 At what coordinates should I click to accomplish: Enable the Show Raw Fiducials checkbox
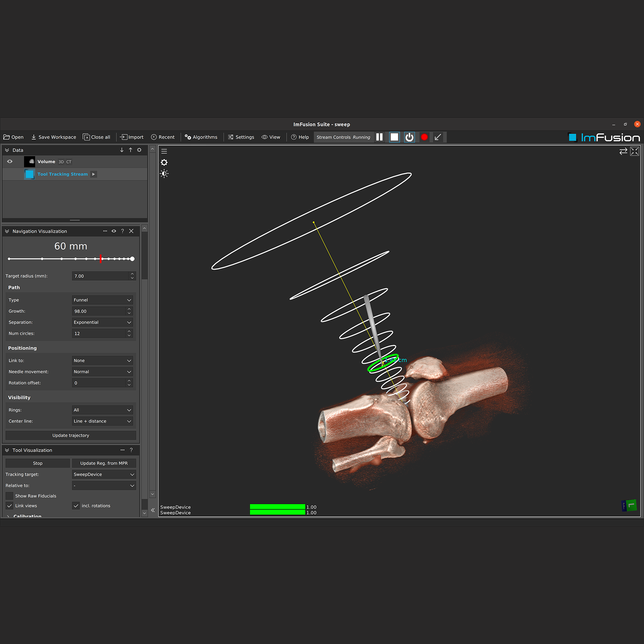coord(10,496)
